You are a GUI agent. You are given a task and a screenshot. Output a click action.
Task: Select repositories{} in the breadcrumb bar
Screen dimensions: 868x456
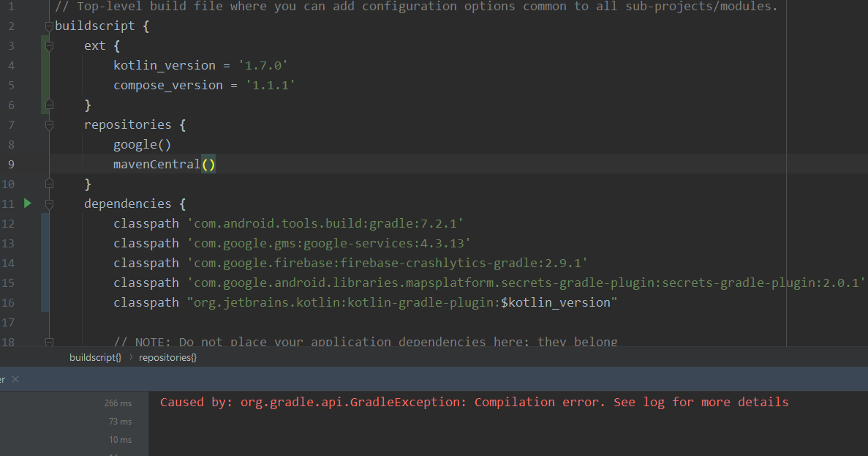(167, 357)
